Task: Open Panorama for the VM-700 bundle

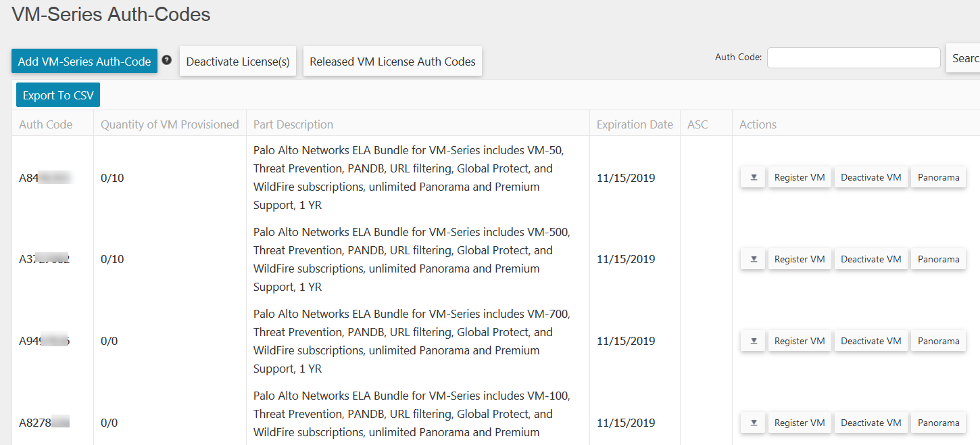Action: click(938, 342)
